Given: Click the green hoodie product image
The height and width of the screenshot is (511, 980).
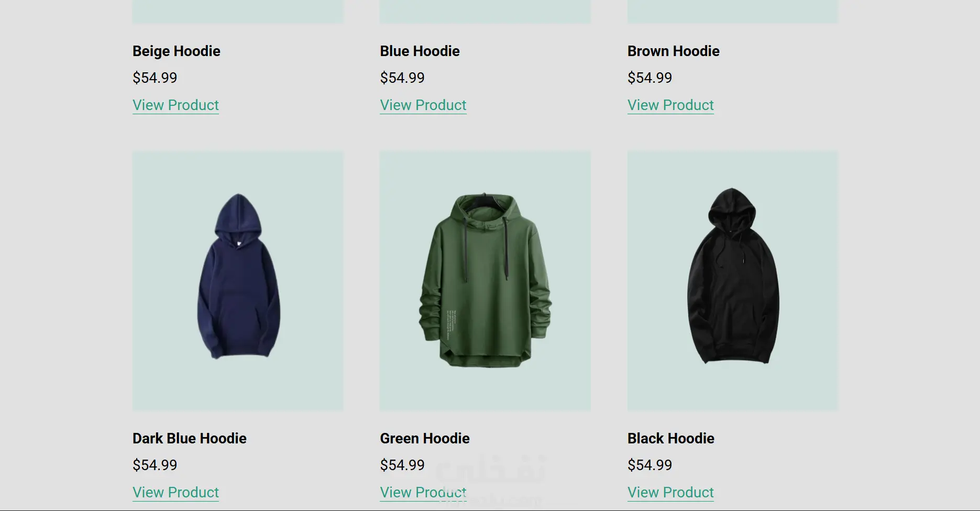Looking at the screenshot, I should coord(485,281).
